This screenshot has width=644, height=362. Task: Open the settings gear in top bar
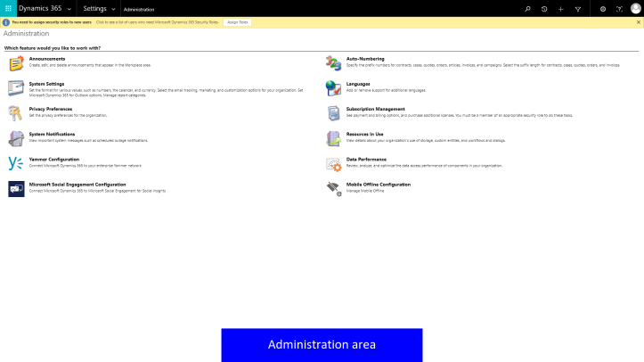[x=603, y=9]
